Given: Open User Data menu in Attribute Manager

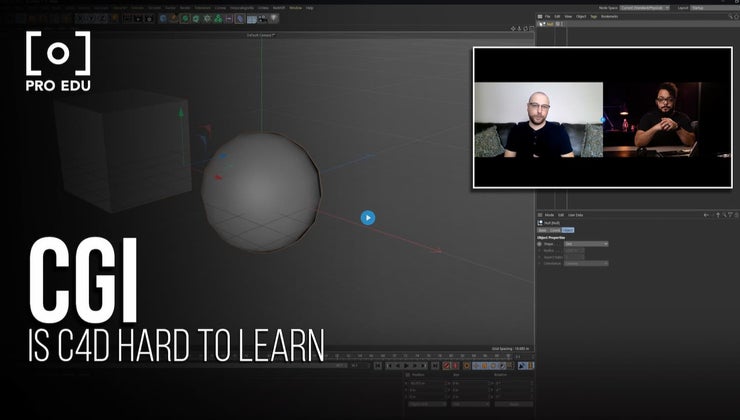Looking at the screenshot, I should point(575,215).
